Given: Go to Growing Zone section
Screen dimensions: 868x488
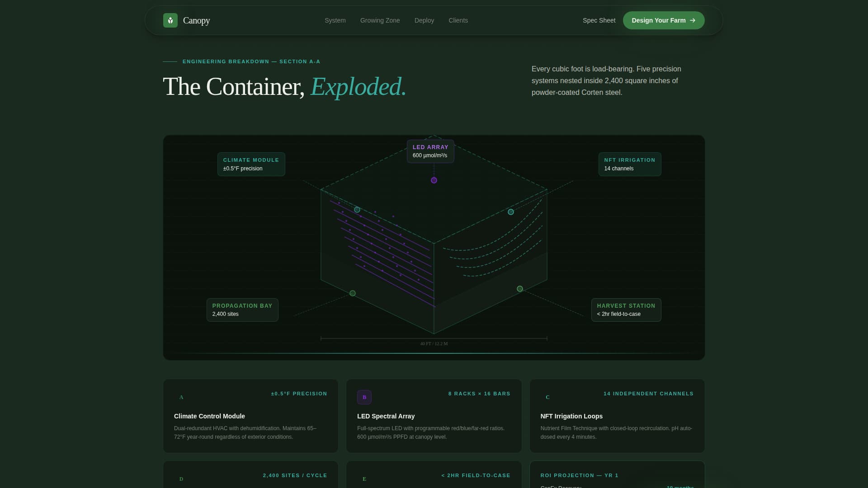Looking at the screenshot, I should [380, 20].
